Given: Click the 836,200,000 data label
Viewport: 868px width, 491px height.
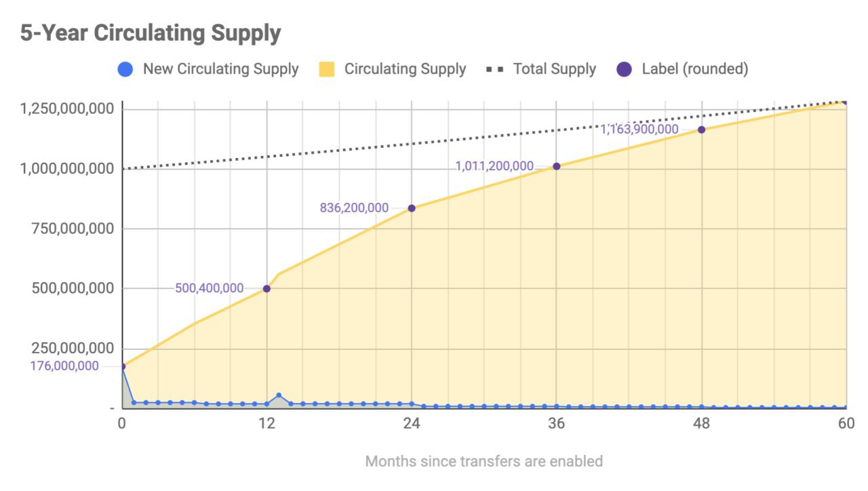Looking at the screenshot, I should click(354, 208).
